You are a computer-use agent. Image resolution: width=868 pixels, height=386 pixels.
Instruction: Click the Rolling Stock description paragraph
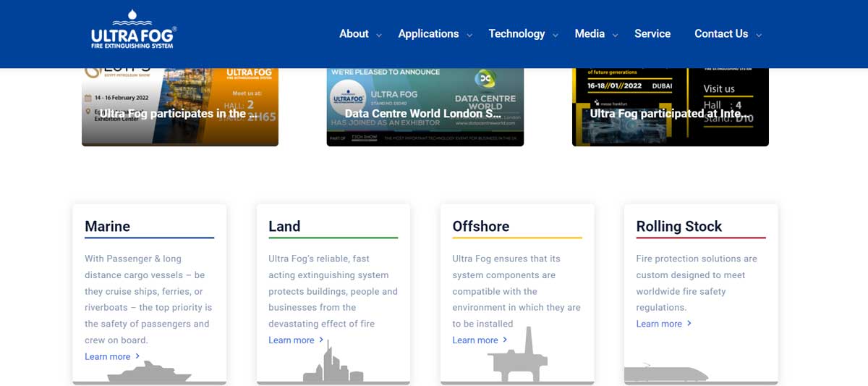(697, 283)
